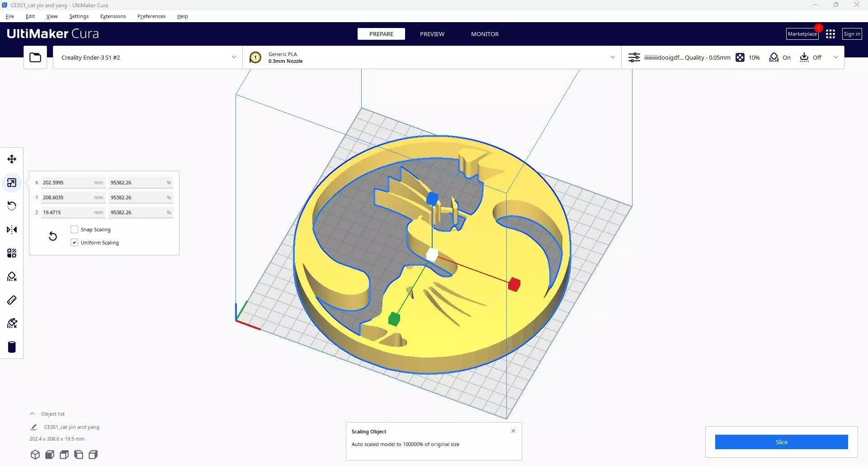Reset the scale with reset arrow
This screenshot has width=868, height=465.
point(53,236)
